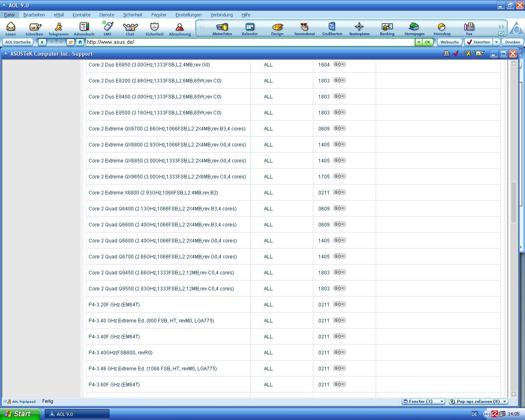
Task: Open the Design palette icon
Action: 277,29
